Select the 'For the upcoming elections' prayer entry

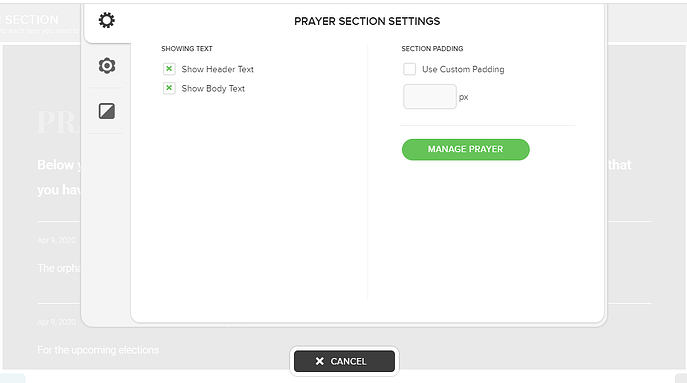[98, 350]
